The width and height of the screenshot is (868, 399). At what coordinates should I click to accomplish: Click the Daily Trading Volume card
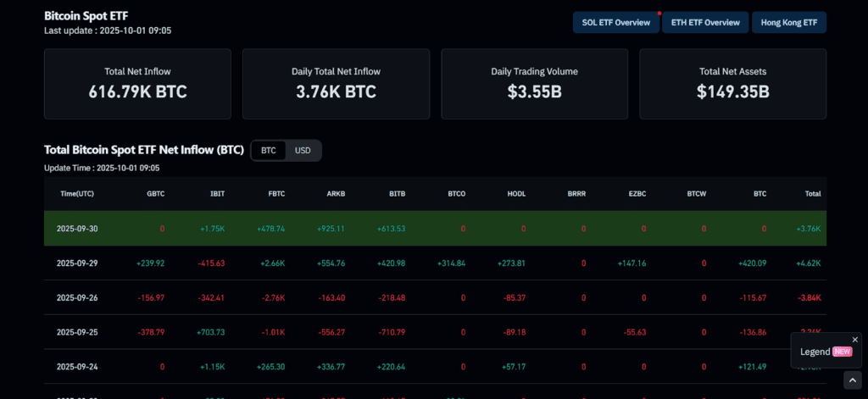[x=534, y=83]
